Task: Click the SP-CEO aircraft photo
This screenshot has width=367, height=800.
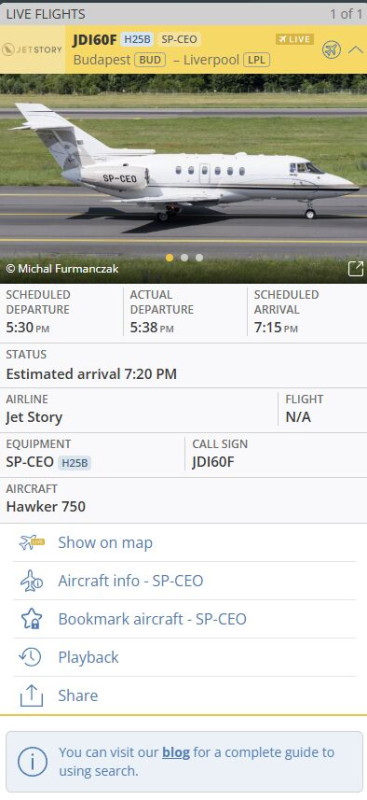Action: pyautogui.click(x=183, y=179)
